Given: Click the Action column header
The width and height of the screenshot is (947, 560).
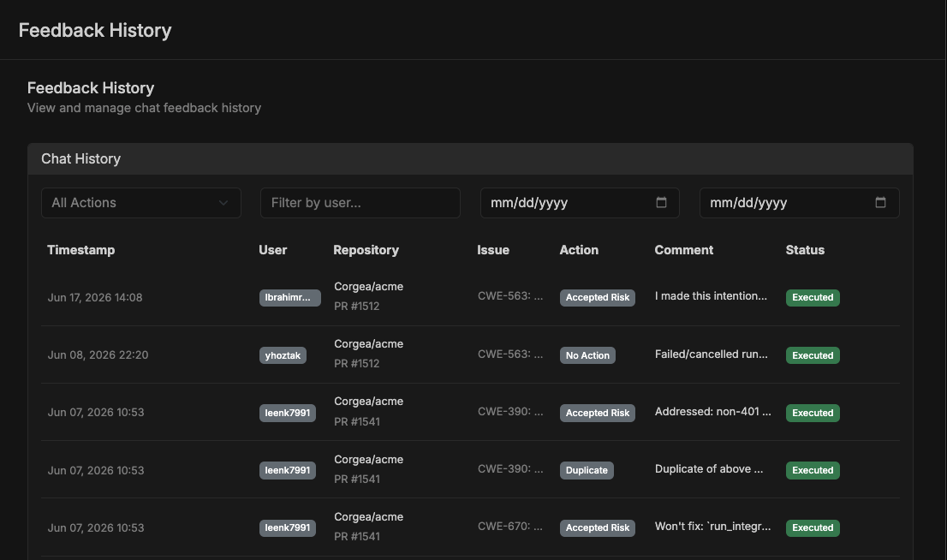Looking at the screenshot, I should tap(579, 250).
